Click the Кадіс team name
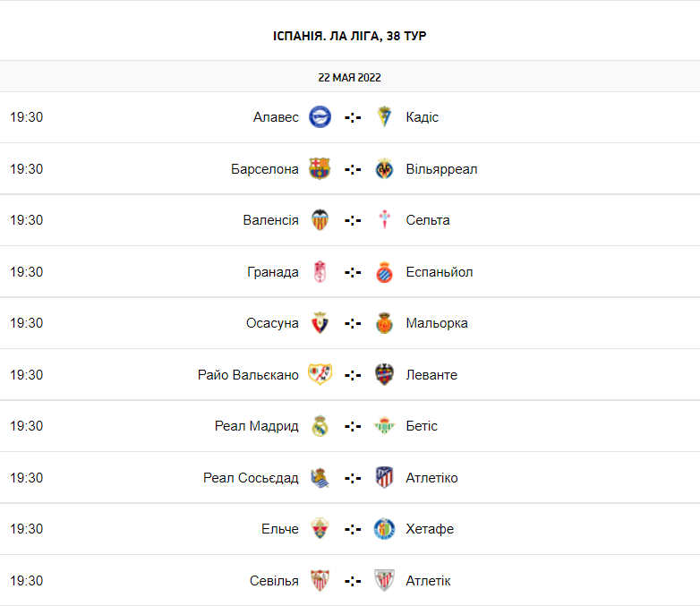This screenshot has height=606, width=700. tap(422, 117)
